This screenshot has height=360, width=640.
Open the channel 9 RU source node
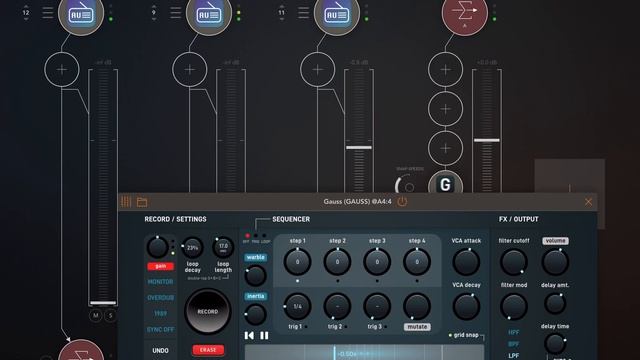209,13
